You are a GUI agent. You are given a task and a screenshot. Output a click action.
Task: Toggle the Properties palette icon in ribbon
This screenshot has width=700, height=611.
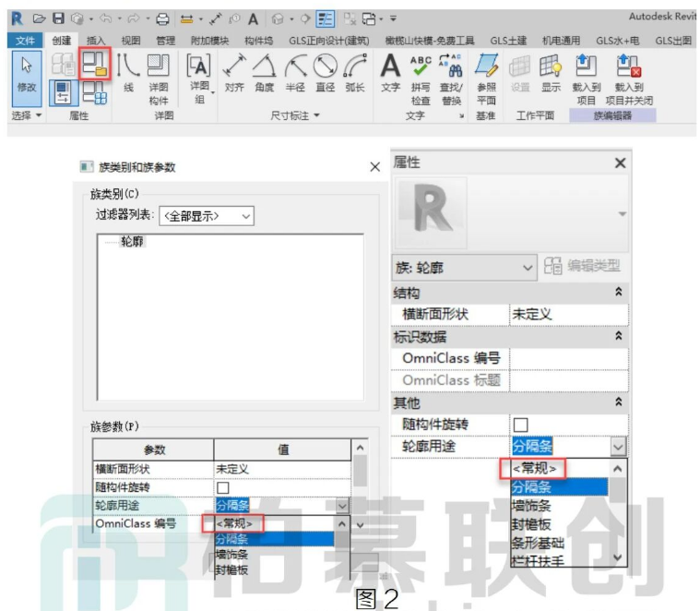click(63, 92)
